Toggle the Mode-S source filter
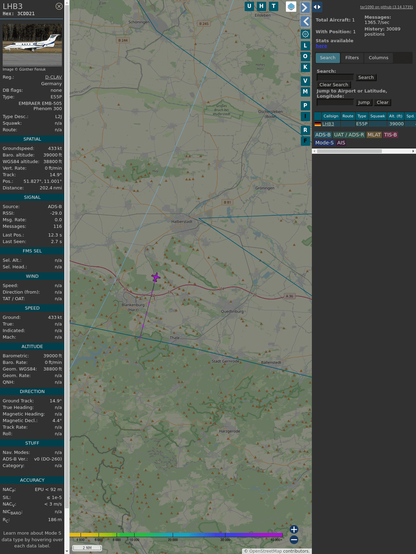 pyautogui.click(x=324, y=143)
